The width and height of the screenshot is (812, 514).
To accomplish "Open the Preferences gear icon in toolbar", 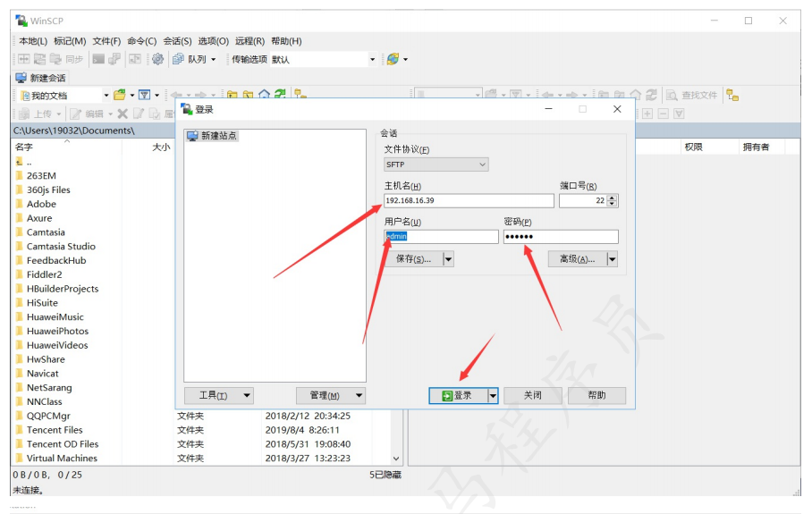I will pos(158,59).
